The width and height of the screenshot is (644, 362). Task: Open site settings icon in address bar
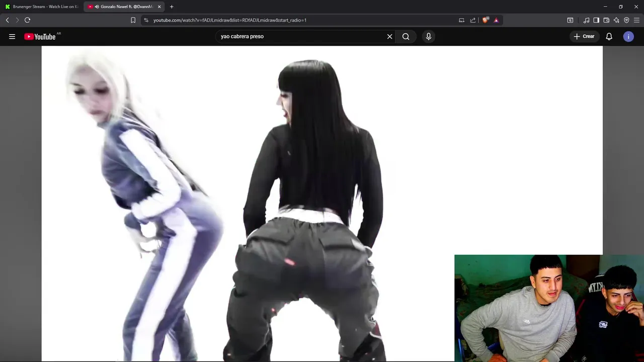coord(146,20)
